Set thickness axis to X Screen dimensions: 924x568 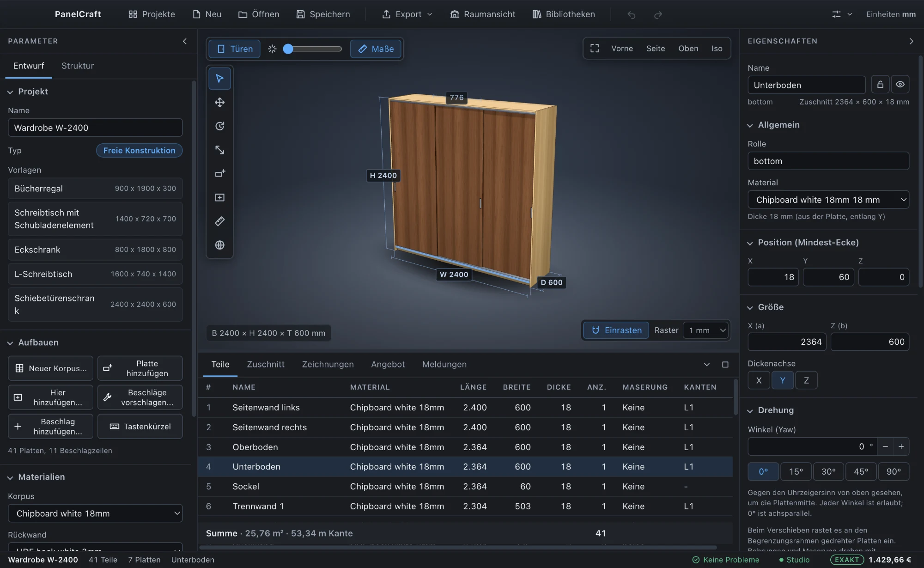[759, 380]
